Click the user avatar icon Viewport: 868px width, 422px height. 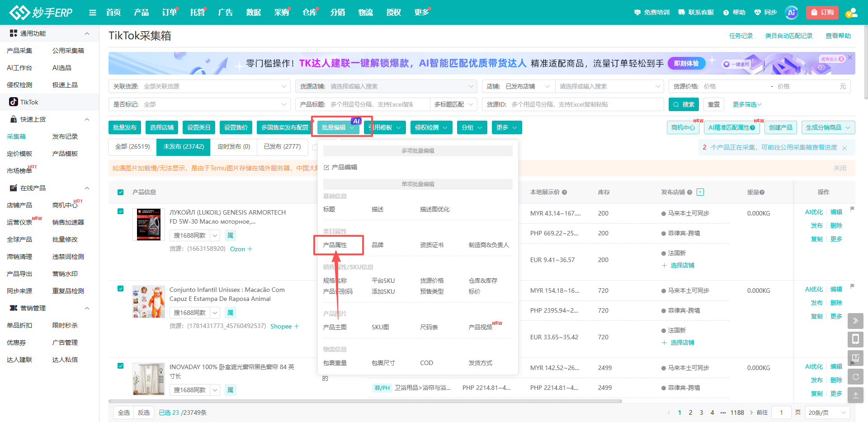852,13
